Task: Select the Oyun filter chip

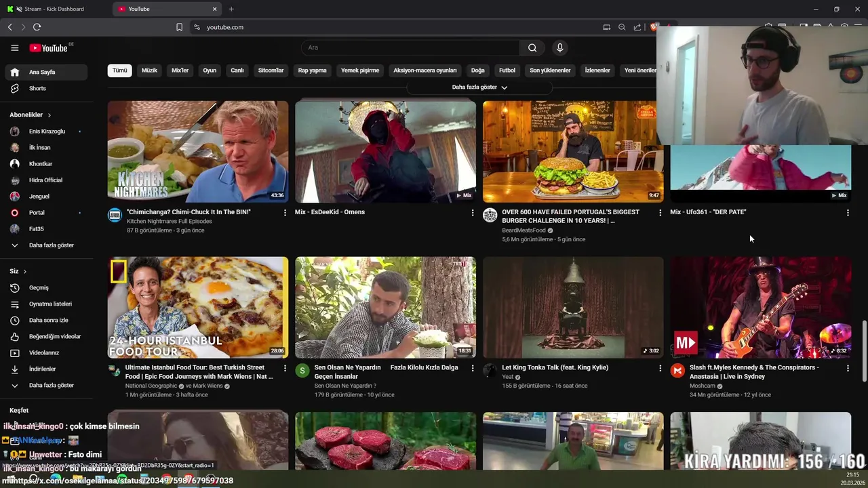Action: point(210,70)
